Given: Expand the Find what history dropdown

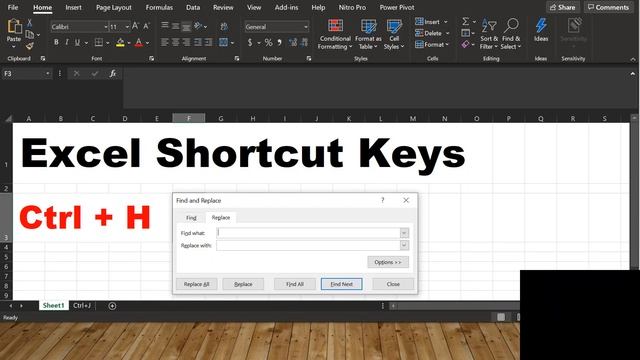Looking at the screenshot, I should [404, 233].
